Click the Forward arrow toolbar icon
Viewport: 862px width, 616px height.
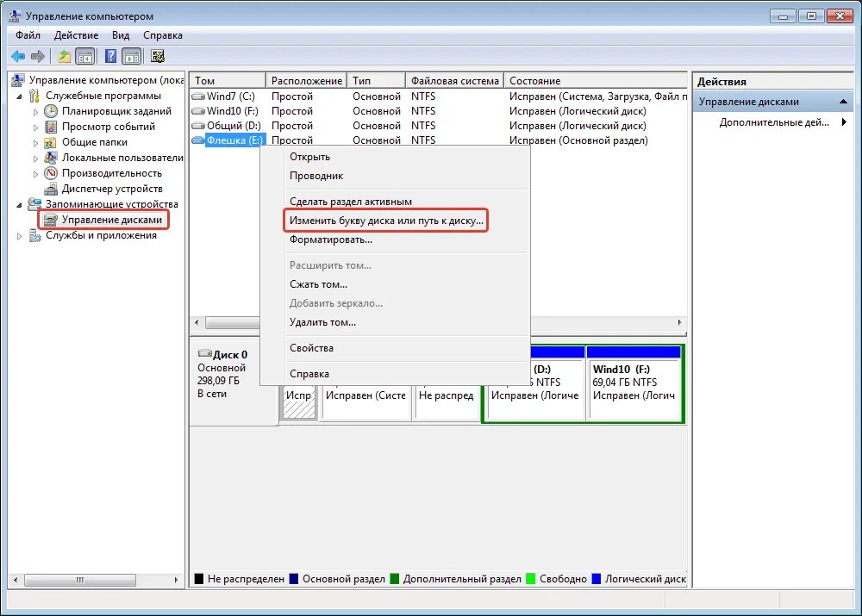[x=38, y=56]
